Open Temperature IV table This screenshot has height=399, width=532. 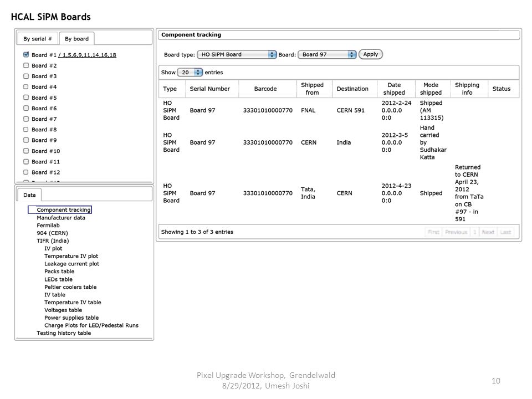click(73, 303)
